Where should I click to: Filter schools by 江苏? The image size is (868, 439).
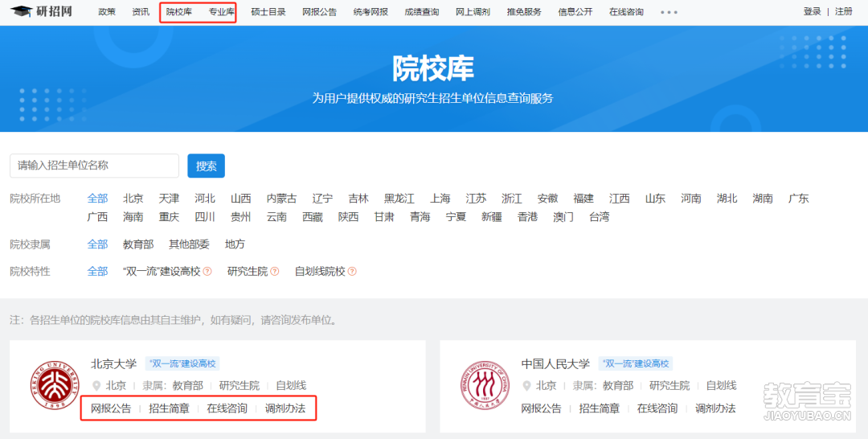click(x=476, y=198)
